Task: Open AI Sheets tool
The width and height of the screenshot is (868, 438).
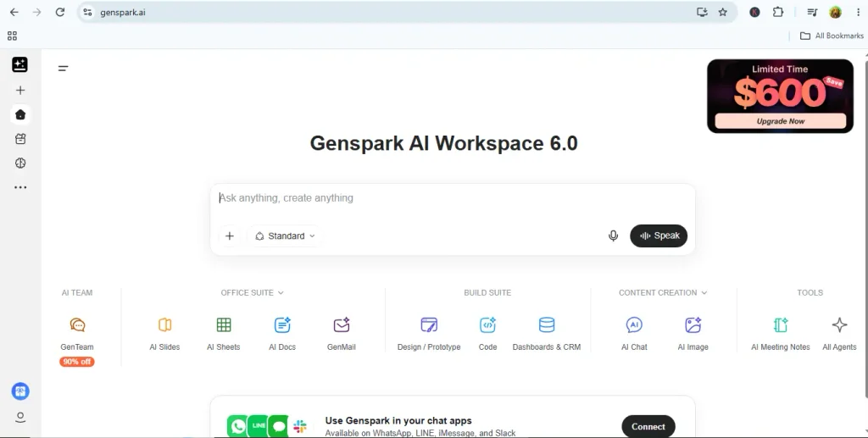Action: click(224, 334)
